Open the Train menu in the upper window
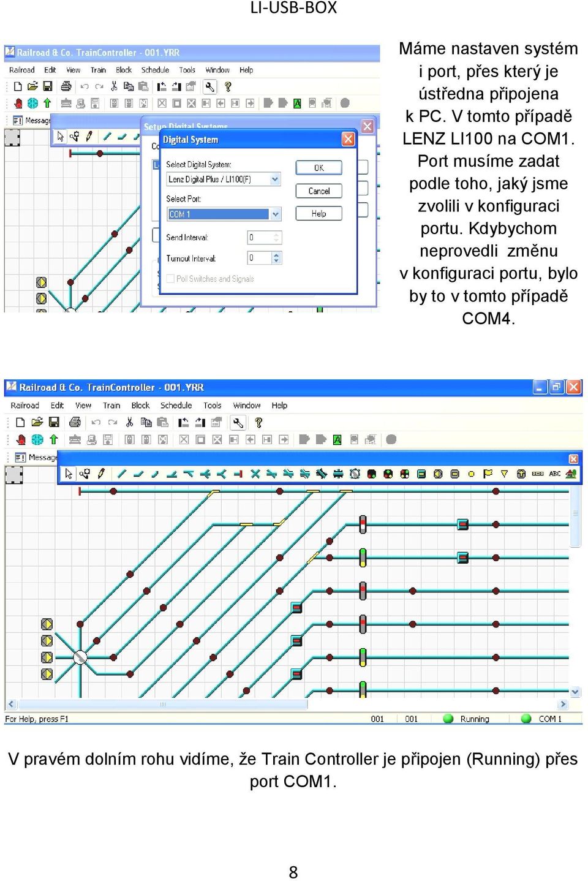 click(98, 70)
